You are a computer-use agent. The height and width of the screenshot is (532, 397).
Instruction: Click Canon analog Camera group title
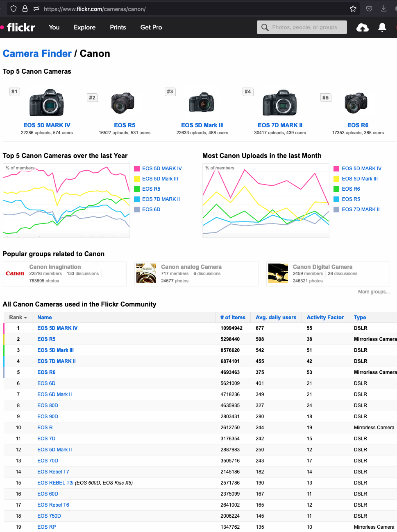point(191,267)
